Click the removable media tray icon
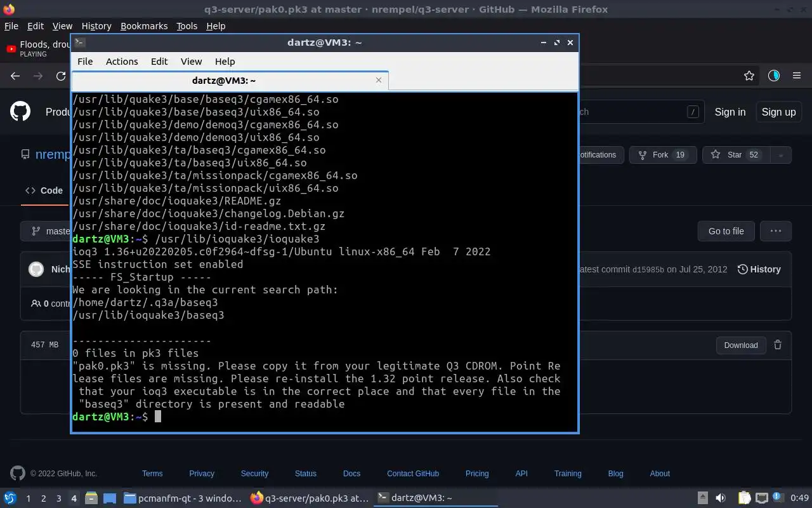 (703, 498)
